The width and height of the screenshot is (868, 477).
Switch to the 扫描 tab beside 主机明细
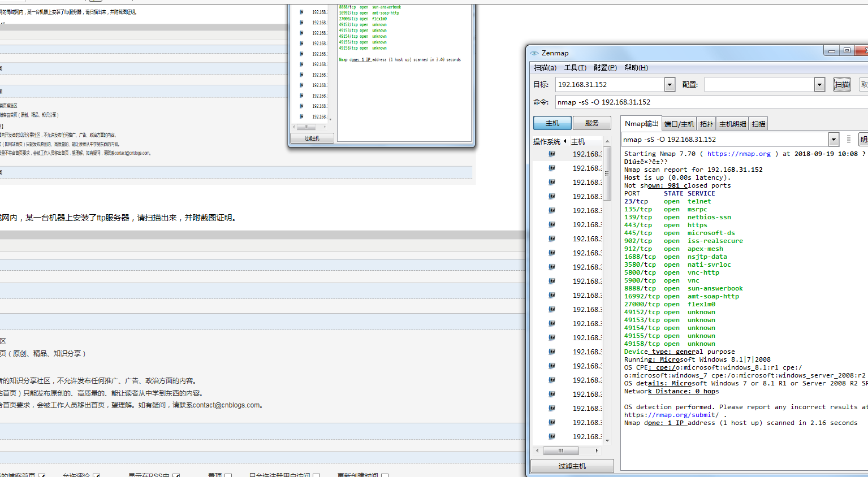tap(759, 124)
